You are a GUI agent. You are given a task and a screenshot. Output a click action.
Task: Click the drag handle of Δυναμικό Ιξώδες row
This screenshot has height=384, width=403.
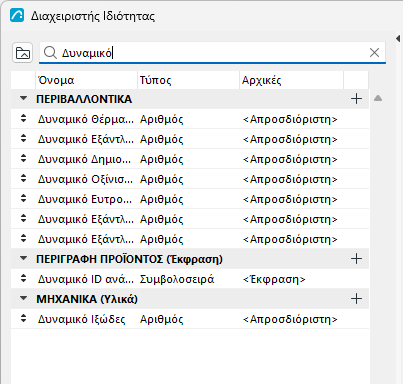coord(23,318)
